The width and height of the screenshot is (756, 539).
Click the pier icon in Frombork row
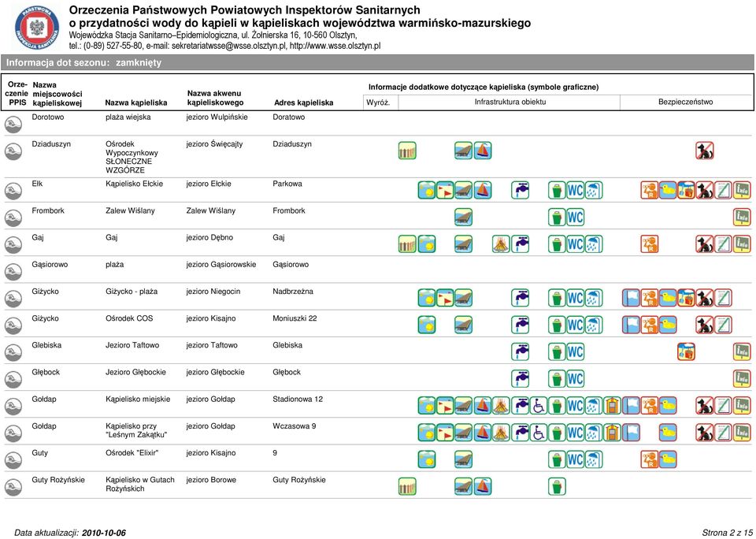pyautogui.click(x=464, y=217)
